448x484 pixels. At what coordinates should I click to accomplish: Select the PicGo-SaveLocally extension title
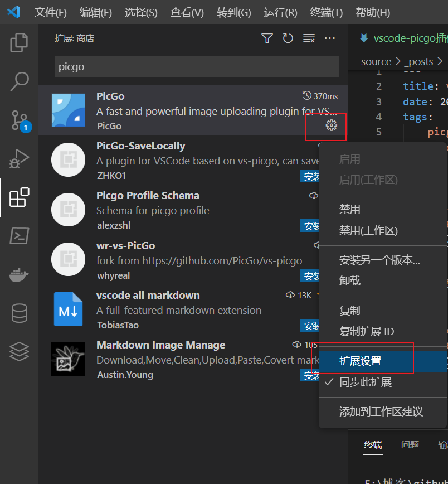point(140,146)
